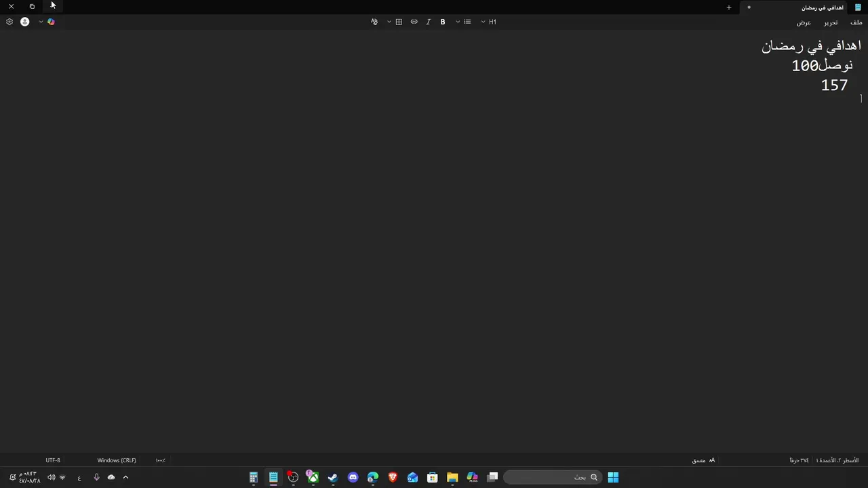Insert a table using the toolbar

[x=399, y=22]
